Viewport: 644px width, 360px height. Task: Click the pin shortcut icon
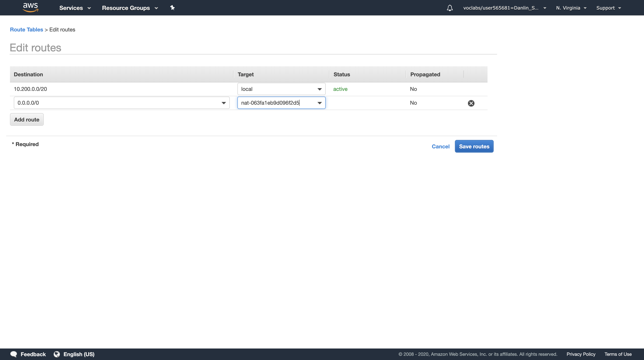pyautogui.click(x=172, y=8)
